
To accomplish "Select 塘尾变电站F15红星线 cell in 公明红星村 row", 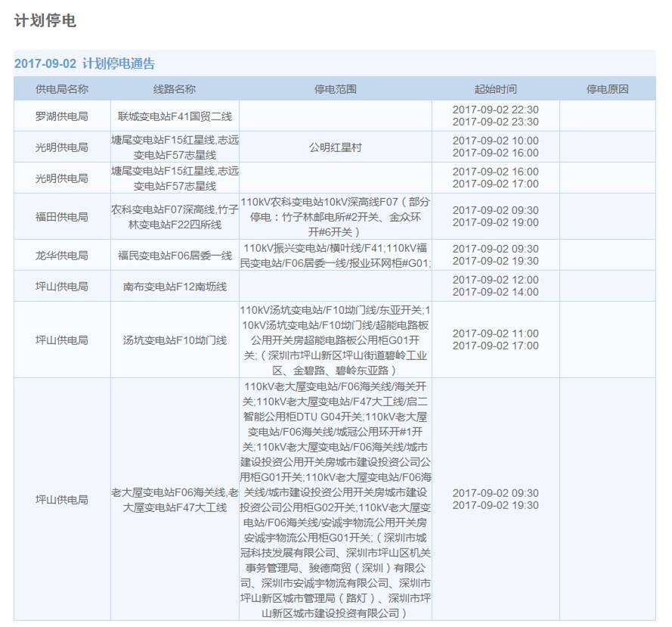I will 175,147.
